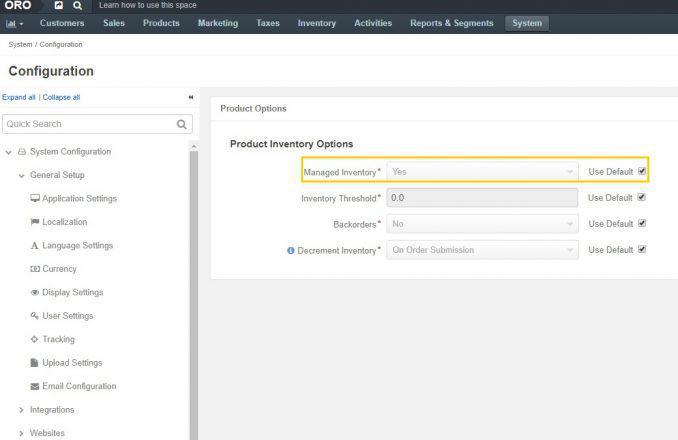Open the Backorders dropdown
This screenshot has width=678, height=440.
[x=482, y=224]
